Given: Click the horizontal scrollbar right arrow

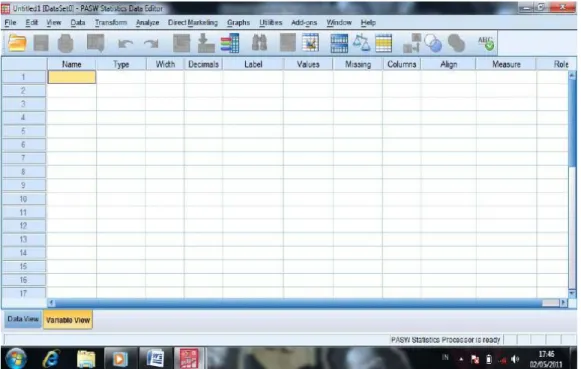Looking at the screenshot, I should click(564, 303).
